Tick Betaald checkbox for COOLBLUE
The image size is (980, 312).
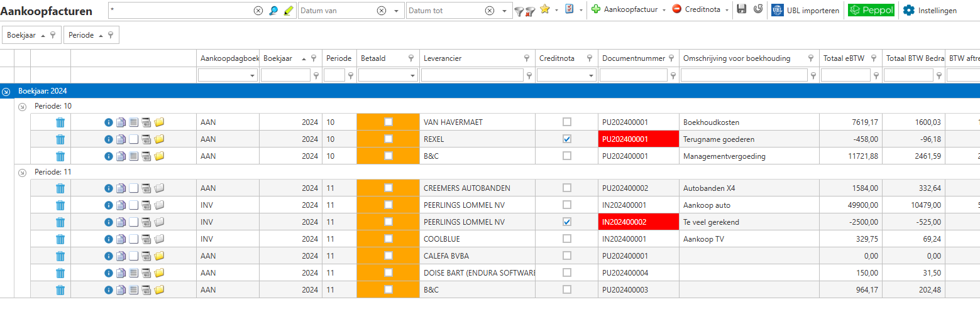click(x=388, y=239)
